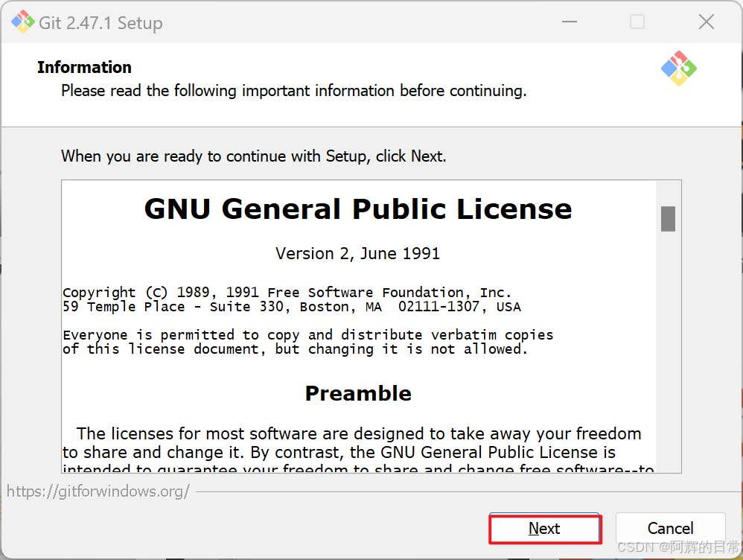Click the license scrollbar thumb
Viewport: 743px width, 560px height.
668,219
